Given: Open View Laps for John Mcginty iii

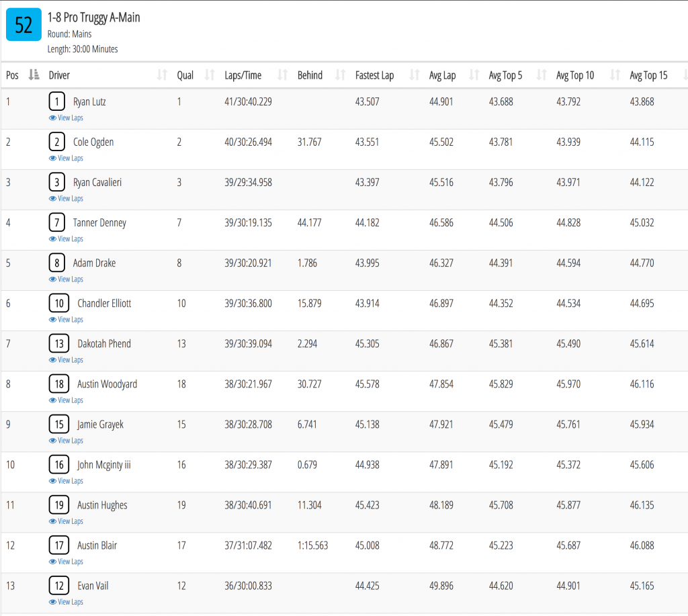Looking at the screenshot, I should (66, 481).
